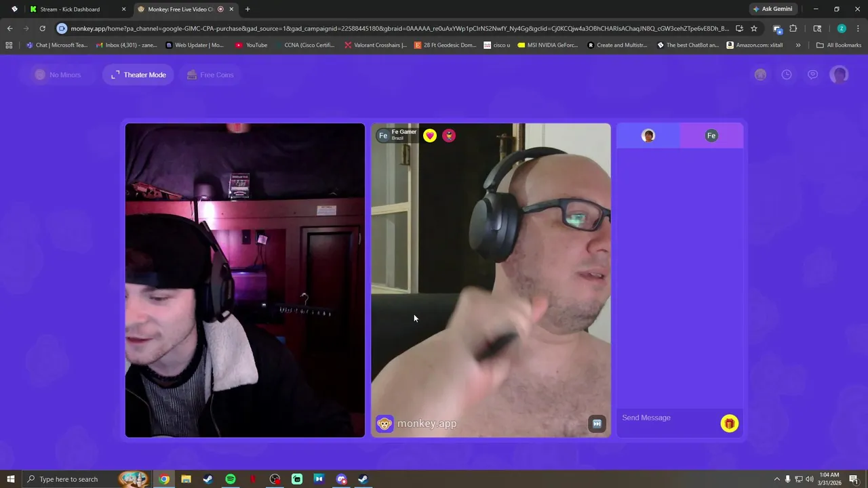Open the Create and Multistr... bookmark
This screenshot has height=488, width=868.
tap(618, 45)
